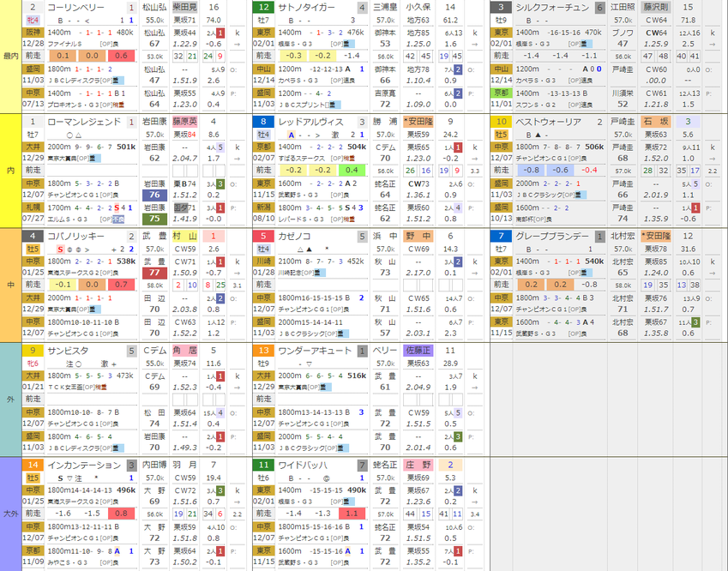The image size is (728, 571).
Task: Select trainer 石坂
Action: [655, 122]
